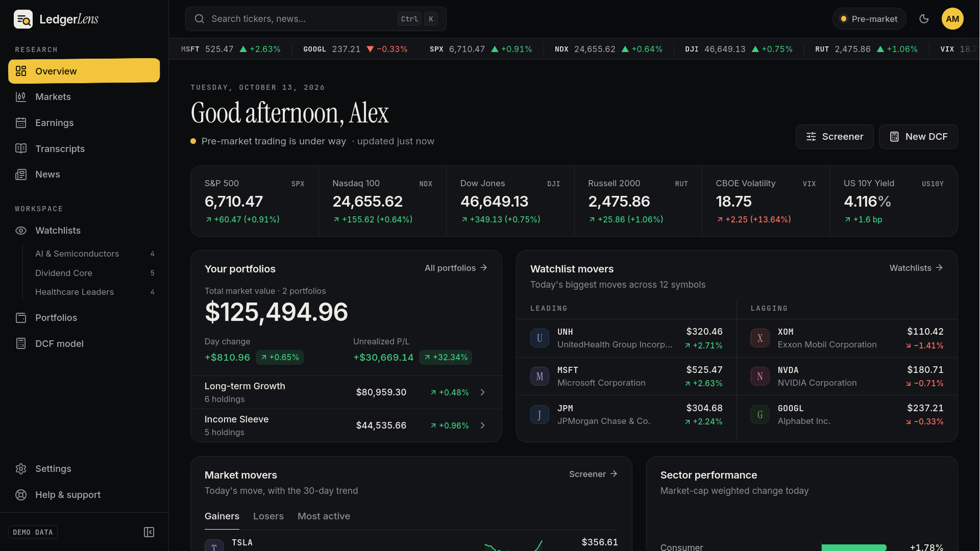This screenshot has width=980, height=551.
Task: Open the Transcripts book icon
Action: click(21, 148)
